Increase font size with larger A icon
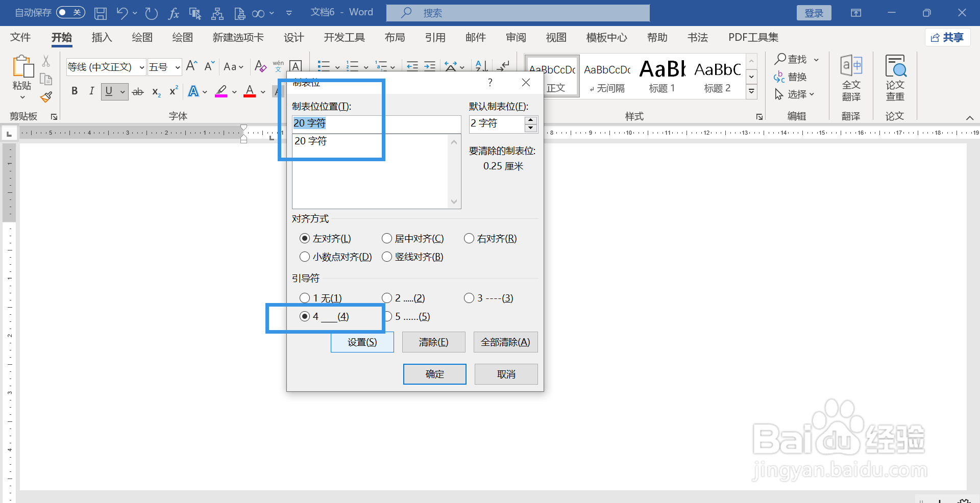The image size is (980, 503). pos(191,66)
